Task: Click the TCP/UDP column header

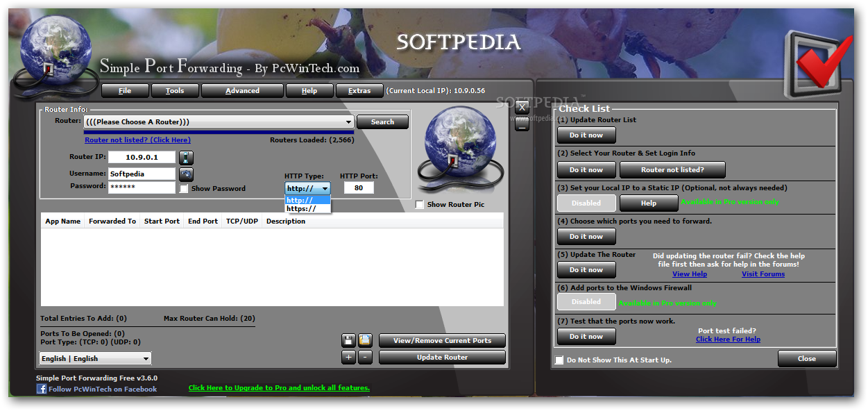Action: point(241,221)
